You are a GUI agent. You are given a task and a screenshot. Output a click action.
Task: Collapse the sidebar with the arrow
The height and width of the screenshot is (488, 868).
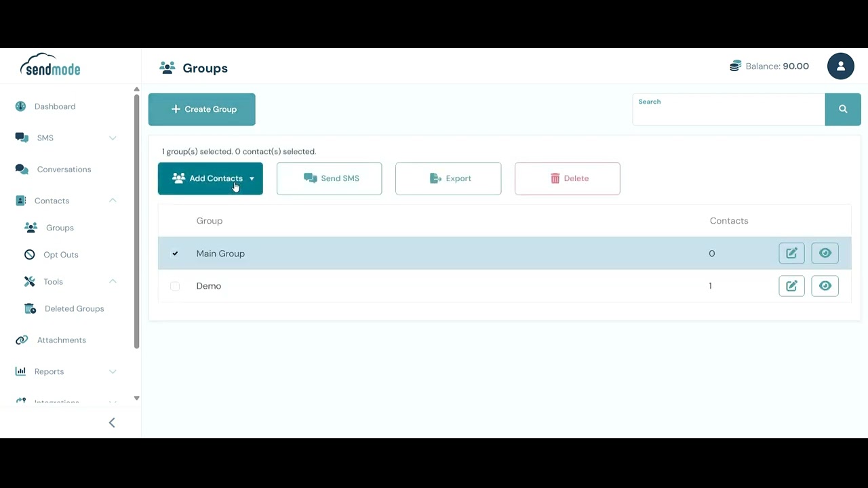pyautogui.click(x=112, y=423)
